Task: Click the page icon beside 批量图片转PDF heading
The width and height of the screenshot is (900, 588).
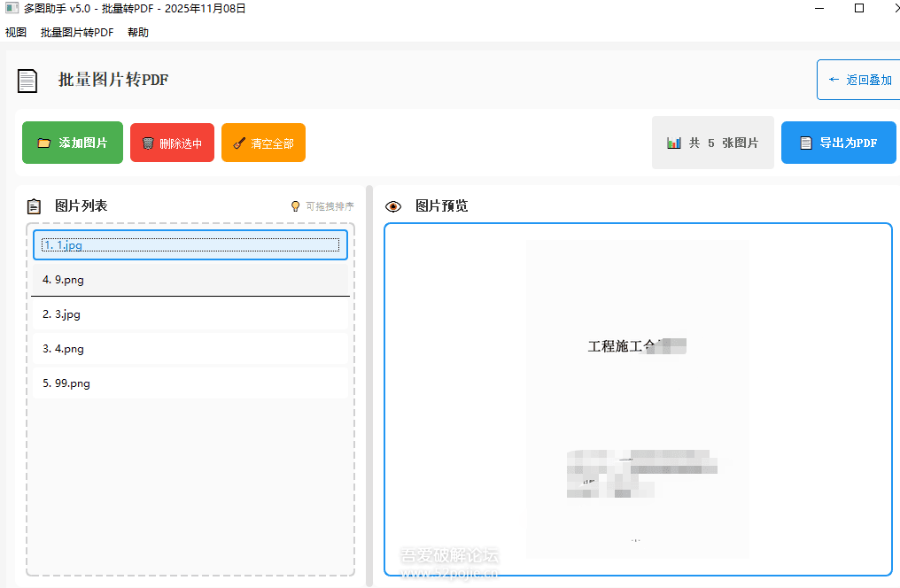Action: pos(27,80)
